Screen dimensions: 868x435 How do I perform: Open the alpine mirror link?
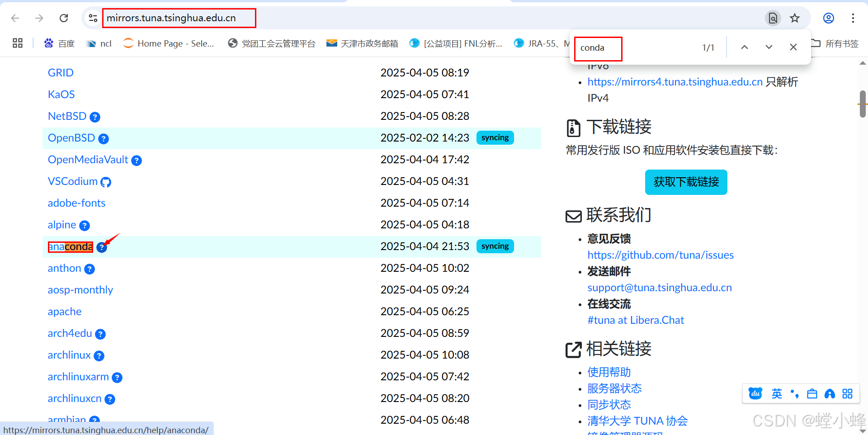point(62,225)
